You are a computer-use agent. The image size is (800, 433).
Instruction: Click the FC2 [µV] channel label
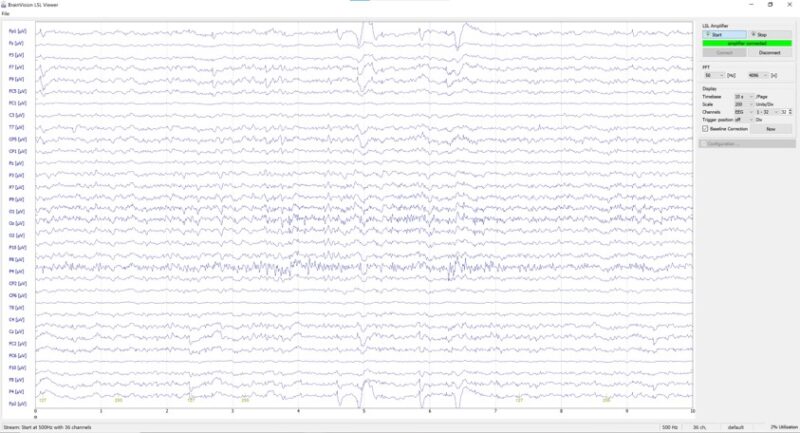[x=17, y=344]
